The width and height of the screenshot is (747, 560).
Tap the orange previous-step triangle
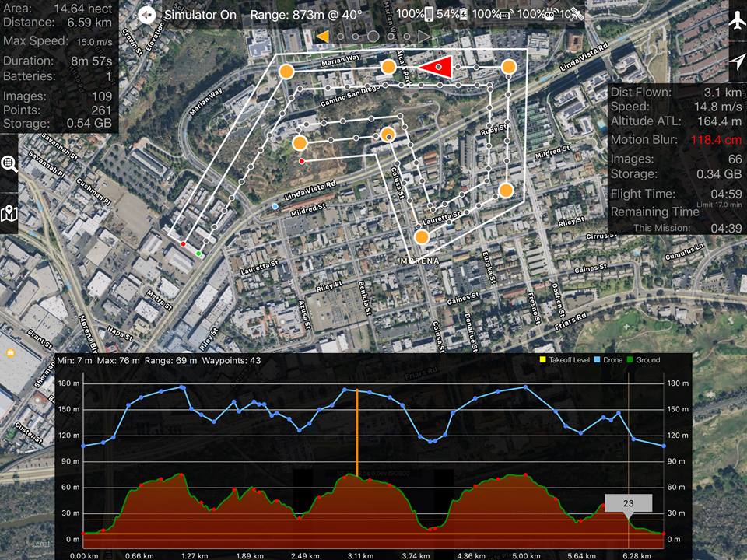[322, 37]
